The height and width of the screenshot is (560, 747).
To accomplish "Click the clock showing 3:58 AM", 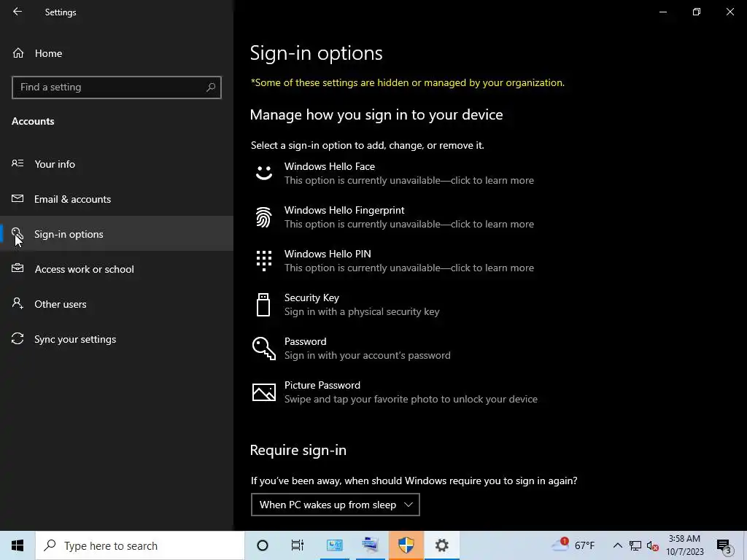I will [684, 545].
